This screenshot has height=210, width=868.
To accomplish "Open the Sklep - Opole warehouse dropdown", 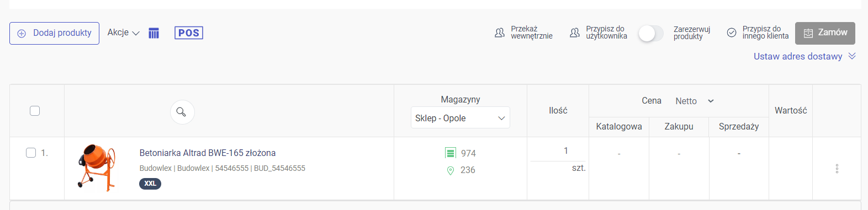I will point(461,118).
